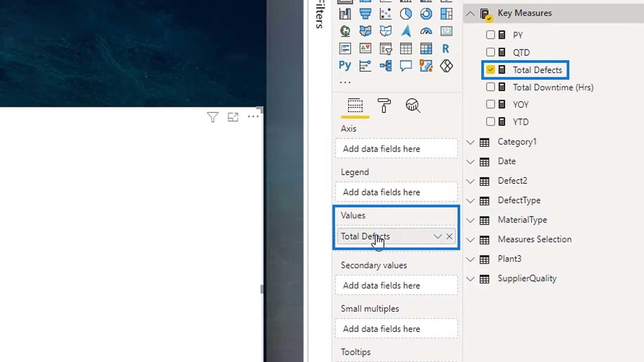Check the QTD measure checkbox
Image resolution: width=644 pixels, height=362 pixels.
(490, 52)
